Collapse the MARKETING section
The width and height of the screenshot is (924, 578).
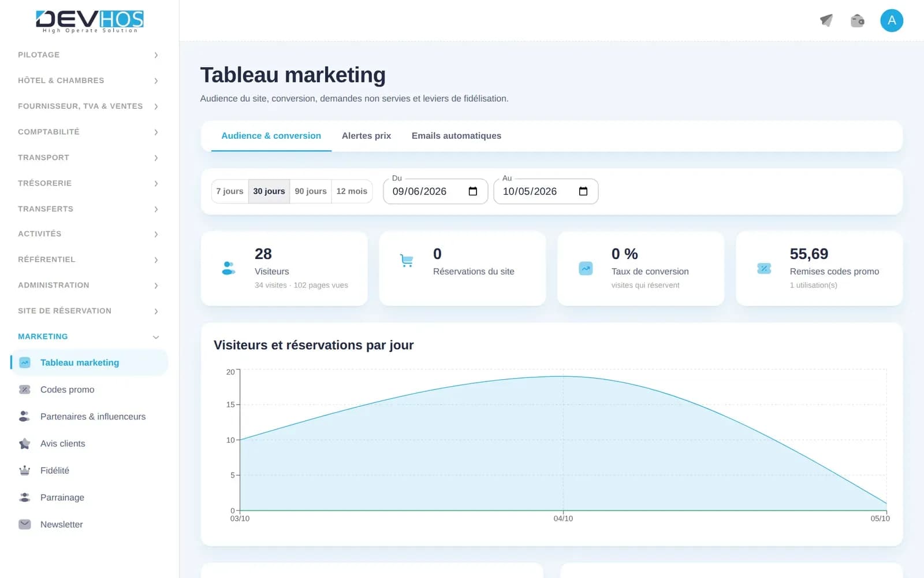pyautogui.click(x=88, y=336)
